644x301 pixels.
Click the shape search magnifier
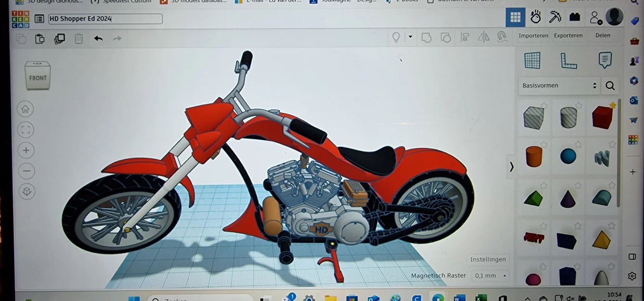pos(610,86)
